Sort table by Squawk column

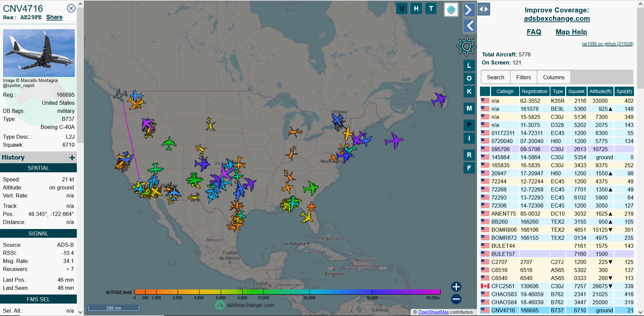[x=576, y=91]
